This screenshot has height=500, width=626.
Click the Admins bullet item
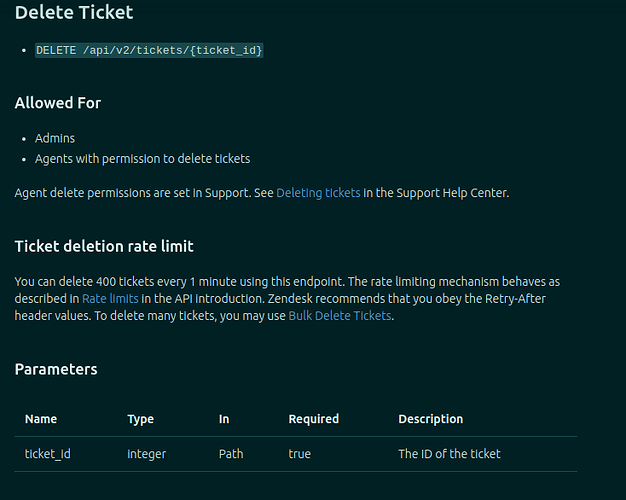[x=55, y=139]
